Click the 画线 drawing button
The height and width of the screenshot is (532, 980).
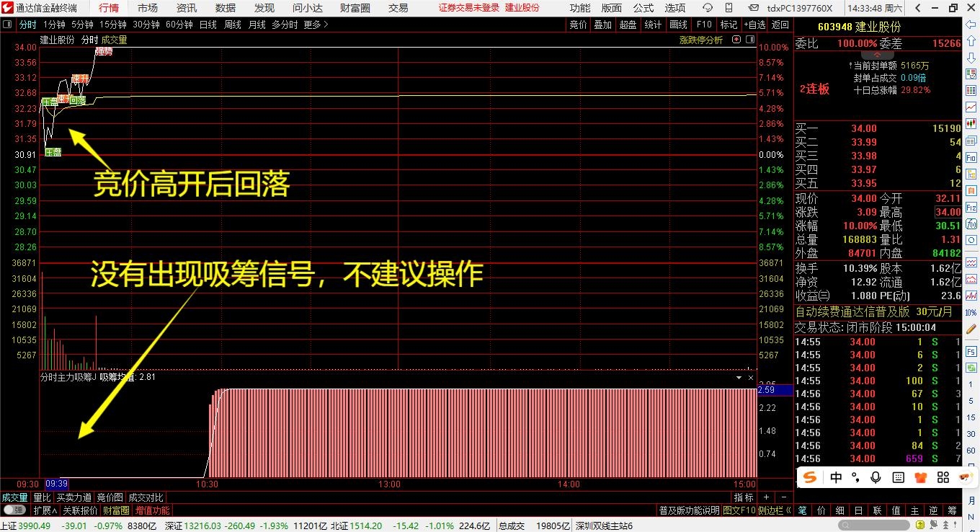[x=678, y=25]
